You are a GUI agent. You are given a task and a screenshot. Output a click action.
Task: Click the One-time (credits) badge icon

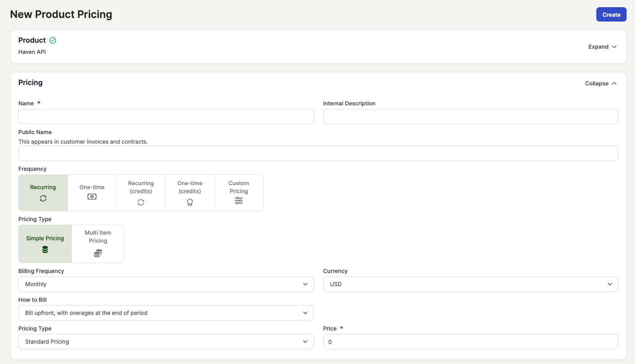[x=190, y=202]
